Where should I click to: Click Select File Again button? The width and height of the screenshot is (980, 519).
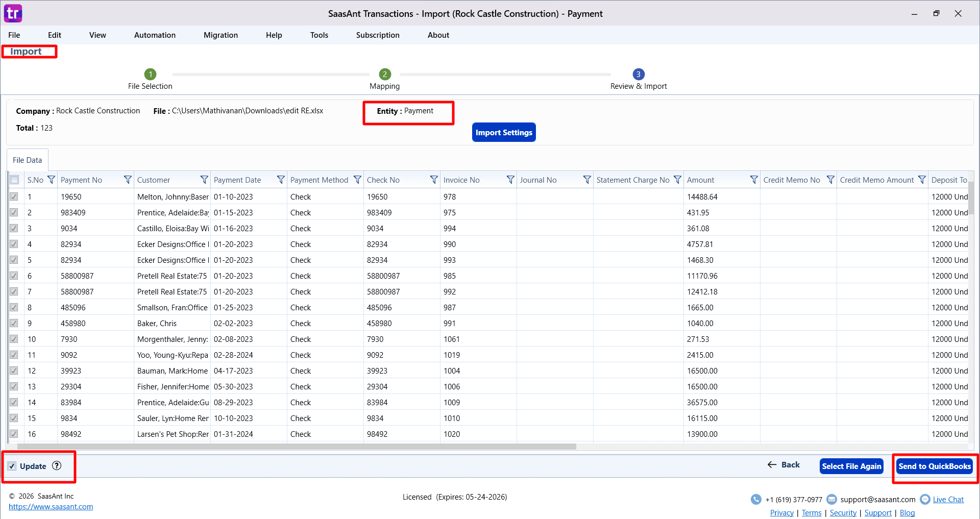[x=851, y=466]
